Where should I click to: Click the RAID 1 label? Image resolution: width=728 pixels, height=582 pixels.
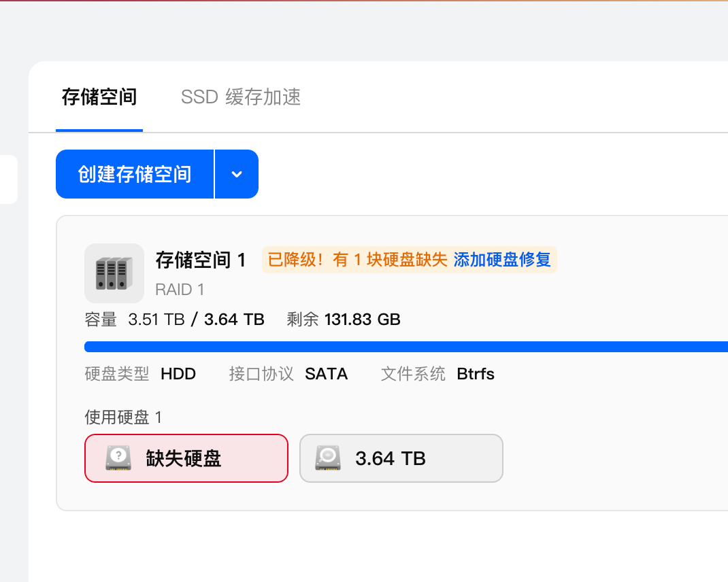click(x=180, y=290)
